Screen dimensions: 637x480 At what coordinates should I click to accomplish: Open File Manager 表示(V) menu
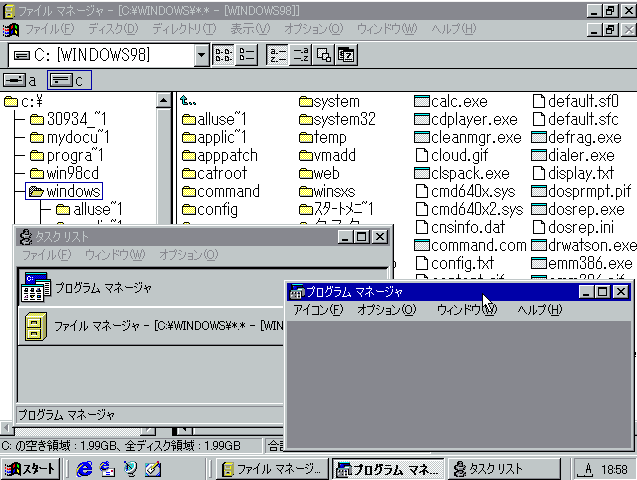(250, 29)
